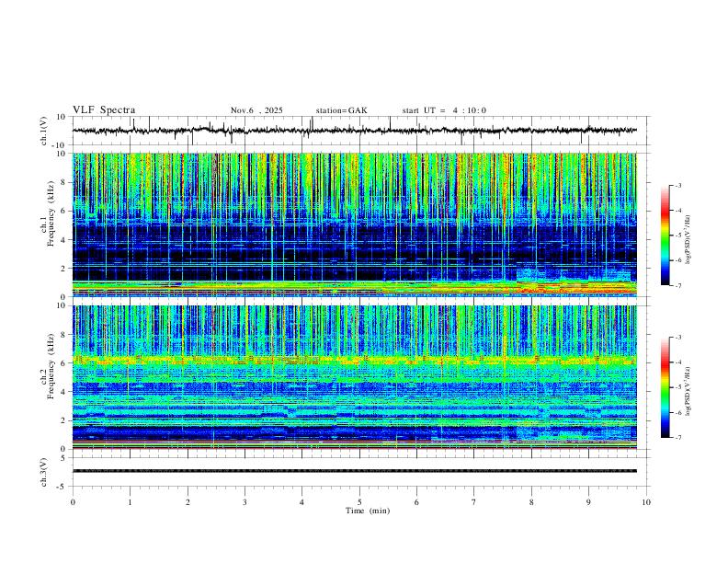
Task: Click the "Time (min)" axis label
Action: coord(368,511)
